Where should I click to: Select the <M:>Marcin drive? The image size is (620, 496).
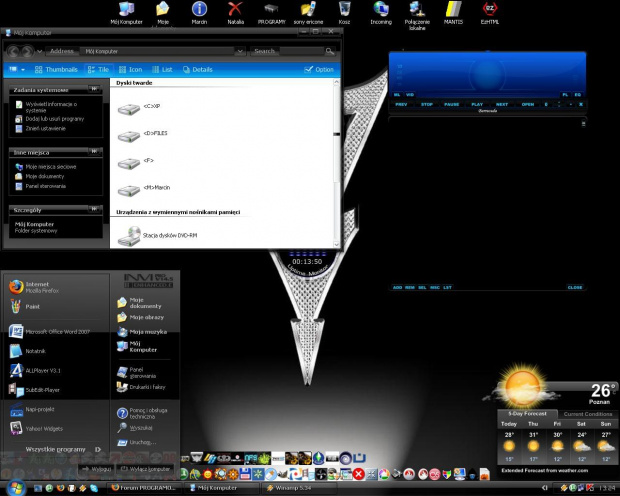(144, 190)
